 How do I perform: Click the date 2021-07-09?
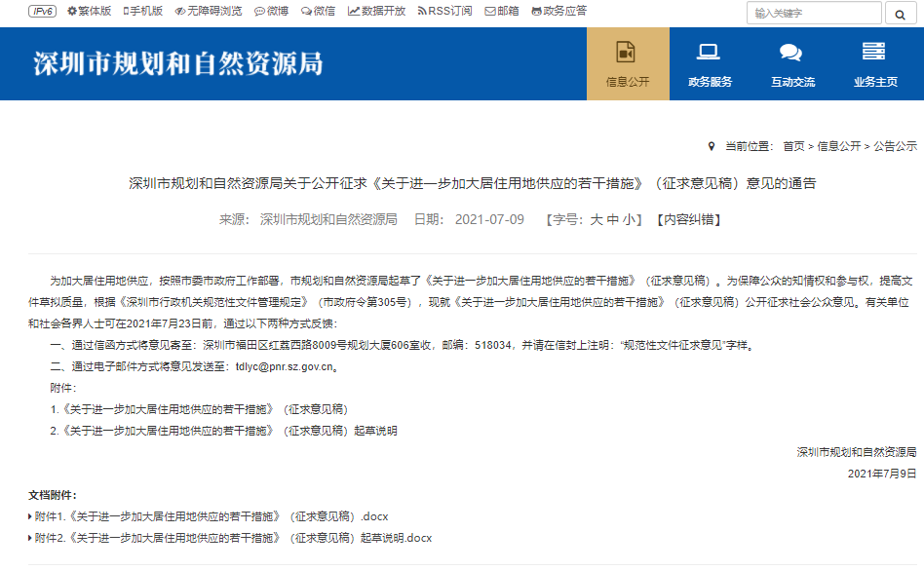[x=489, y=219]
